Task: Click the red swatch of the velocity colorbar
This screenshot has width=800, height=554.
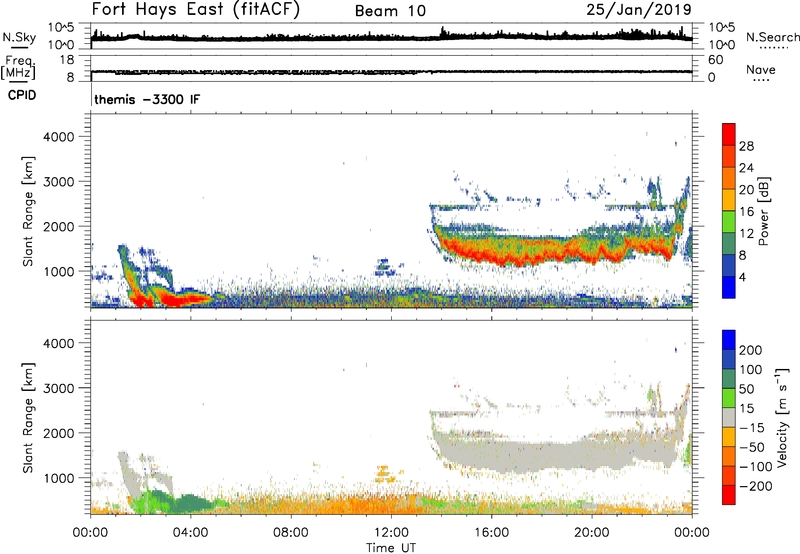Action: [x=729, y=495]
